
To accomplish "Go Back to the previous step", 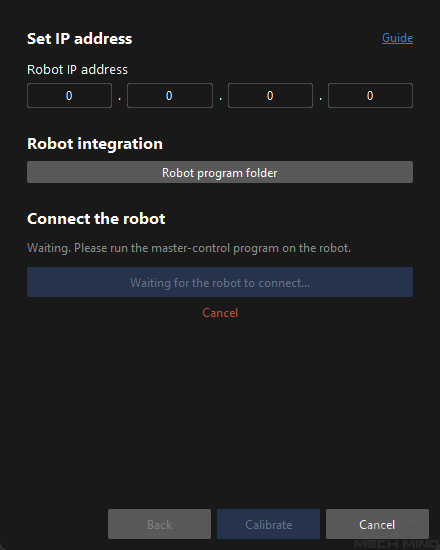I will pyautogui.click(x=159, y=524).
